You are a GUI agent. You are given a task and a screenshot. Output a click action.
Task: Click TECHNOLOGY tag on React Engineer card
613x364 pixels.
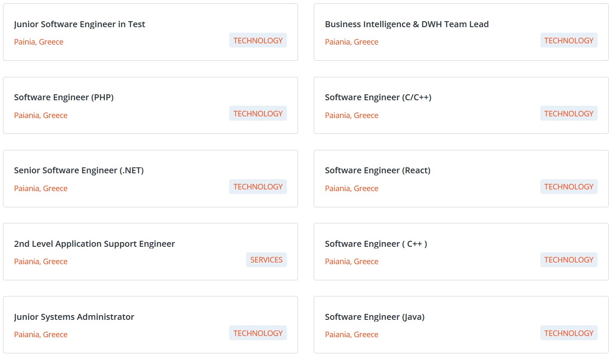(569, 187)
